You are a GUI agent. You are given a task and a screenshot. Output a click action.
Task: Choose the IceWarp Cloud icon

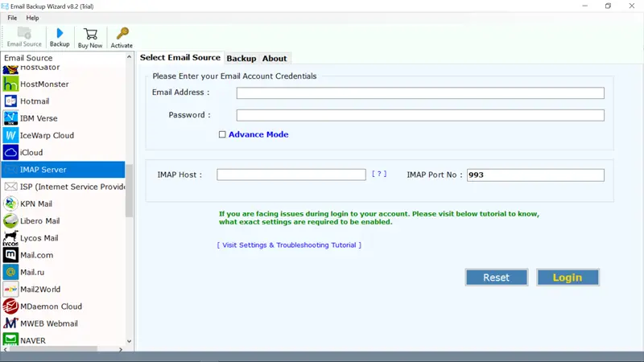[10, 135]
